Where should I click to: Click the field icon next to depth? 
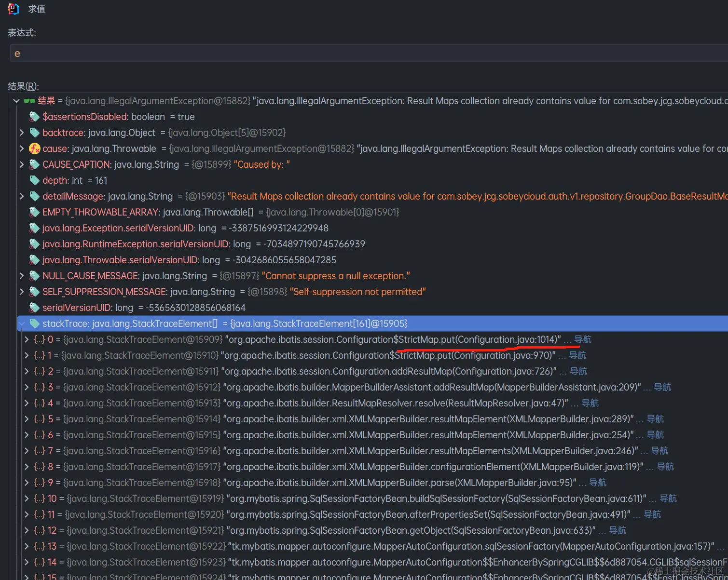pos(34,180)
